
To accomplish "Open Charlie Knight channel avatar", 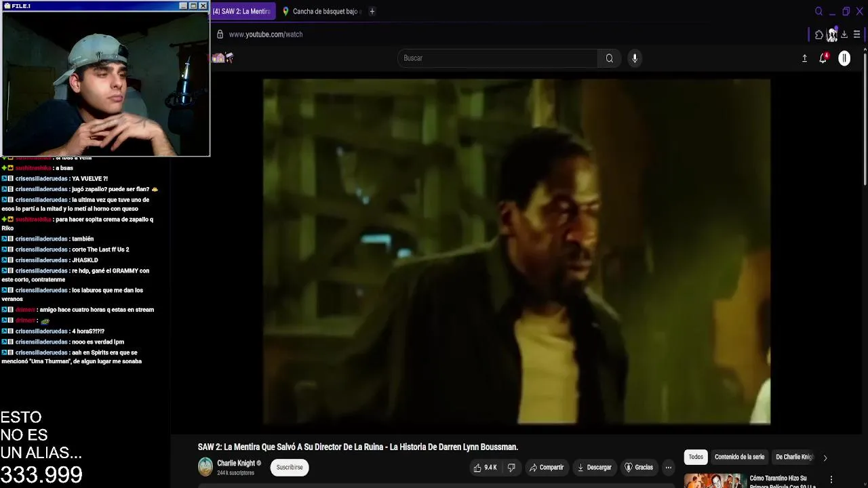I will 205,467.
